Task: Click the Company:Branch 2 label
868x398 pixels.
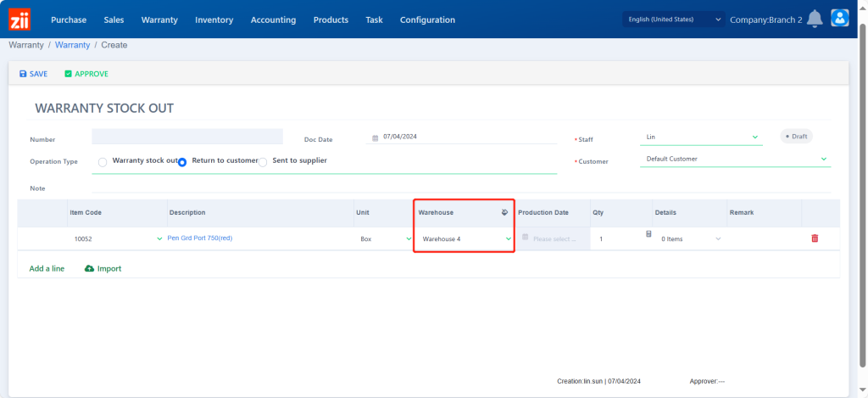Action: coord(766,20)
